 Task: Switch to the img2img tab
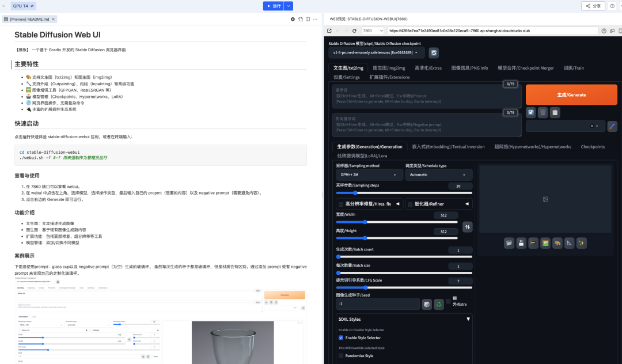coord(389,67)
